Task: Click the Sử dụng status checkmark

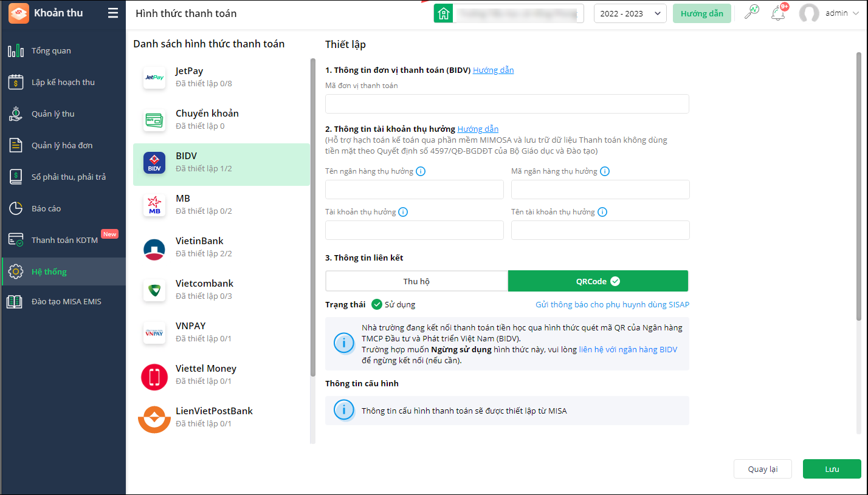Action: coord(377,304)
